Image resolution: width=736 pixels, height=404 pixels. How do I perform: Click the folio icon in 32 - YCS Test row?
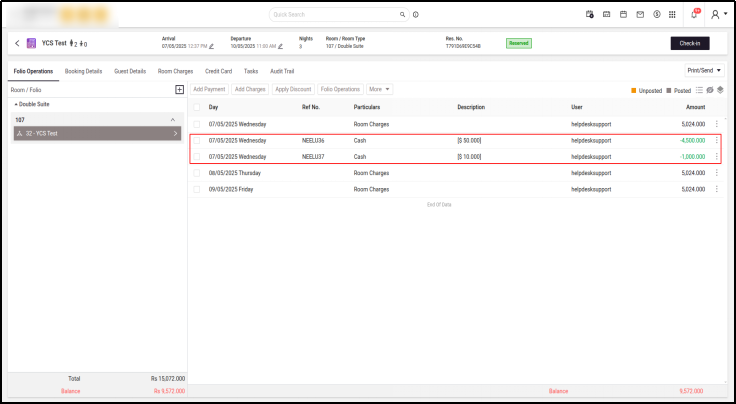point(20,133)
